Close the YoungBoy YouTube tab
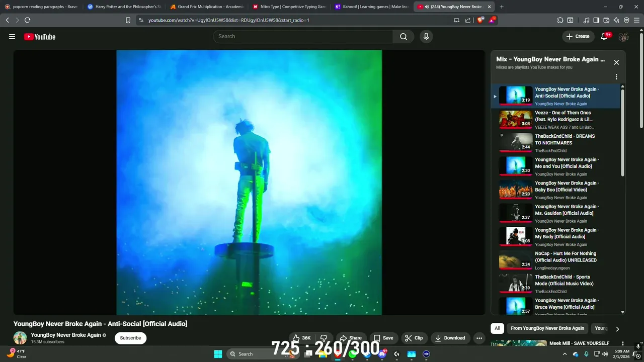The height and width of the screenshot is (362, 644). pyautogui.click(x=489, y=7)
